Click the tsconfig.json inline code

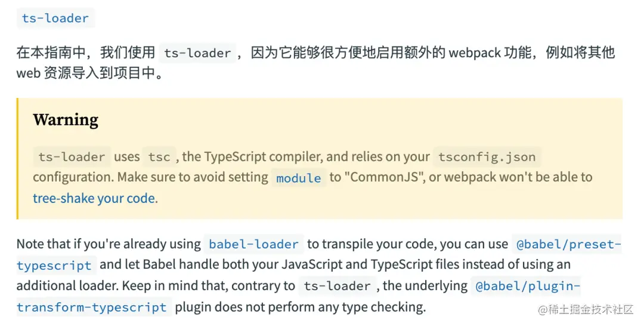[487, 157]
